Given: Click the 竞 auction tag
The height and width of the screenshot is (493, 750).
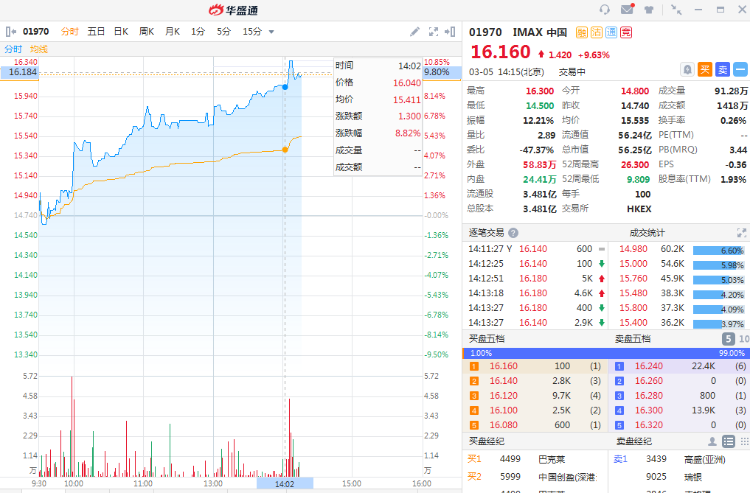Looking at the screenshot, I should 626,32.
